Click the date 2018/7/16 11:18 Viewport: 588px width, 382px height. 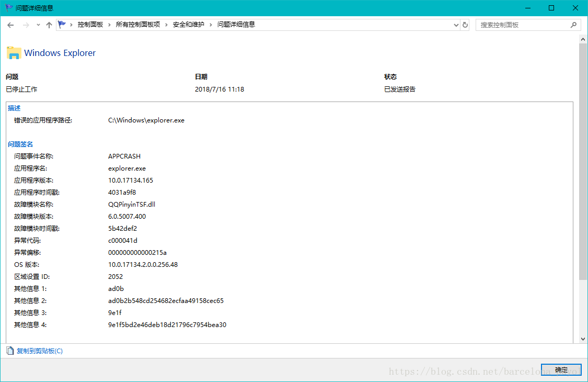[x=220, y=89]
